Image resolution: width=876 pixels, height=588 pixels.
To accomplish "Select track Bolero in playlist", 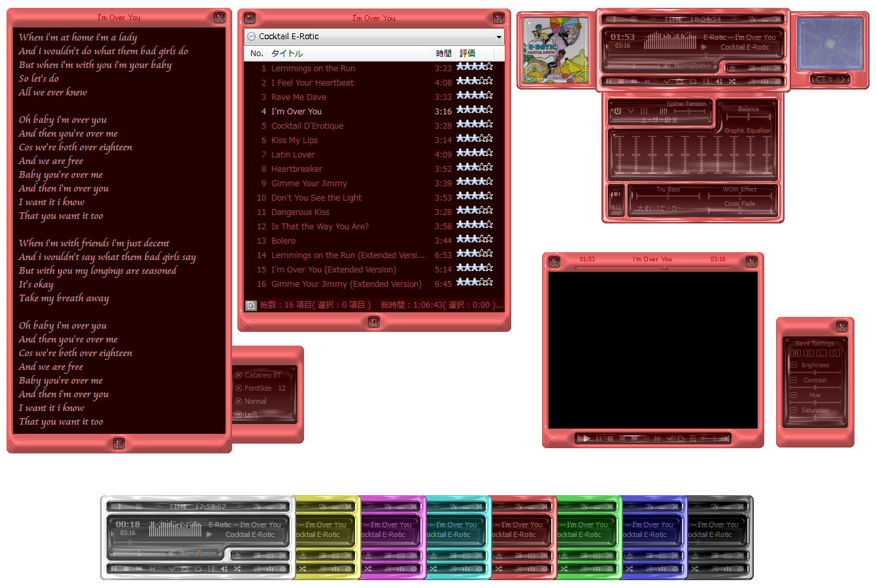I will point(284,240).
